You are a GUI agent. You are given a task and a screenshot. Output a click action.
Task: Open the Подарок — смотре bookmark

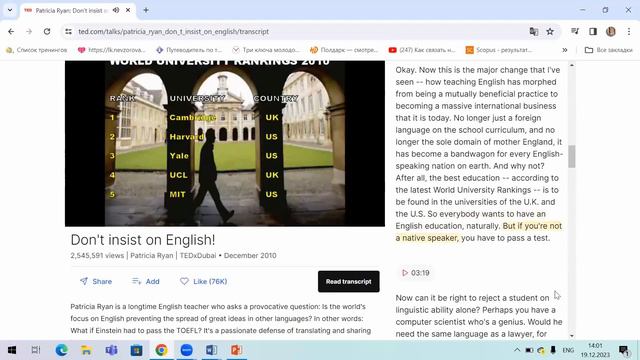[344, 50]
